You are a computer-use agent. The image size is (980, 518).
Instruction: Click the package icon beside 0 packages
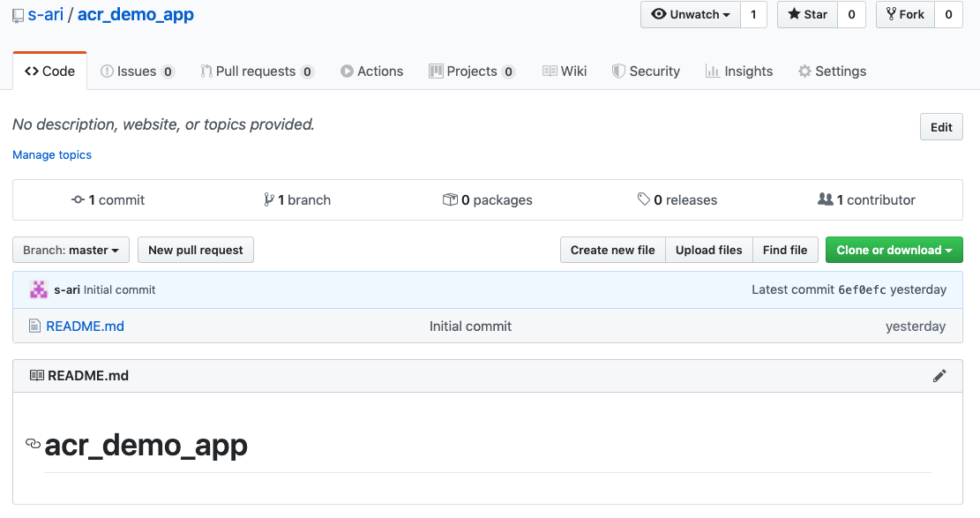(450, 199)
